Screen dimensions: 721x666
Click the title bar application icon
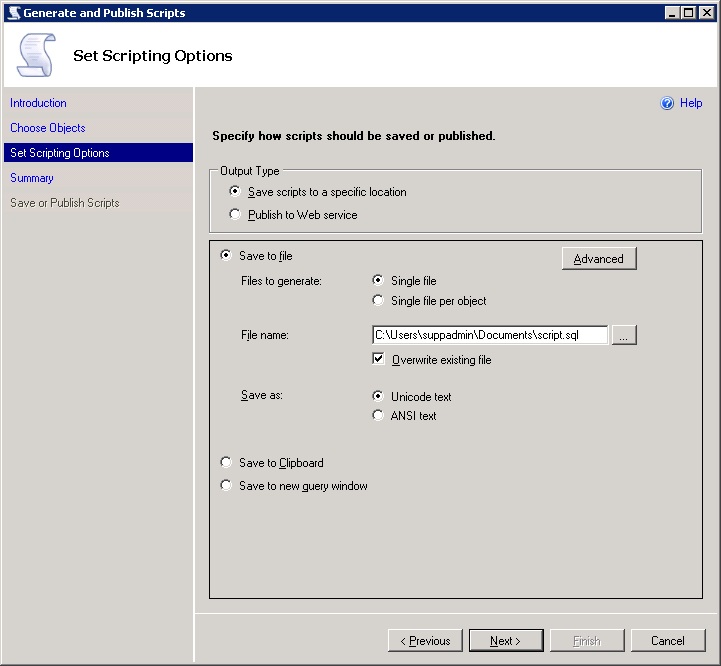pyautogui.click(x=12, y=12)
